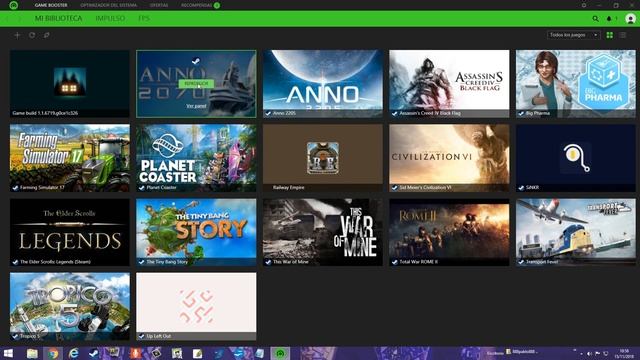This screenshot has height=360, width=640.
Task: Click the green Reproducir button on Anno 2070
Action: click(x=196, y=84)
